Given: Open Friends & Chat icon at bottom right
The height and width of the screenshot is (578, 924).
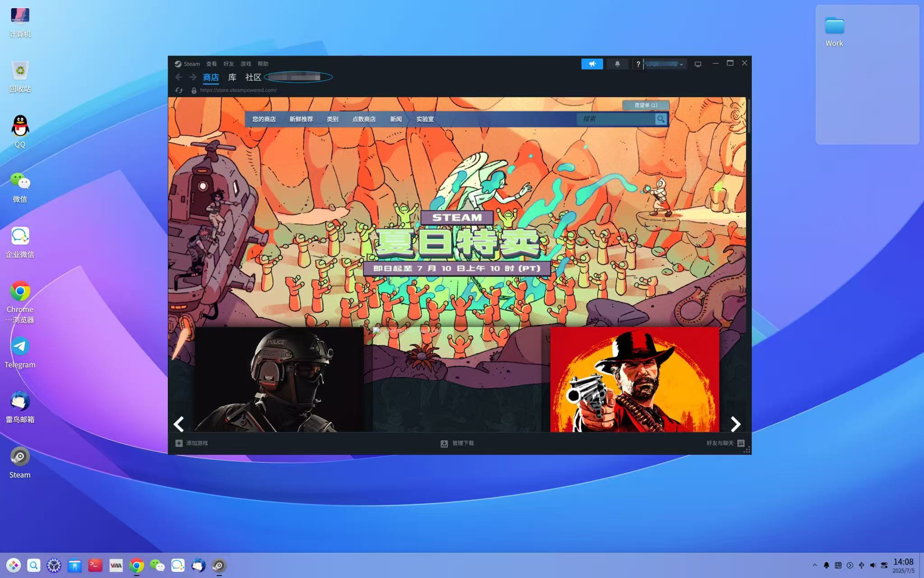Looking at the screenshot, I should [741, 443].
